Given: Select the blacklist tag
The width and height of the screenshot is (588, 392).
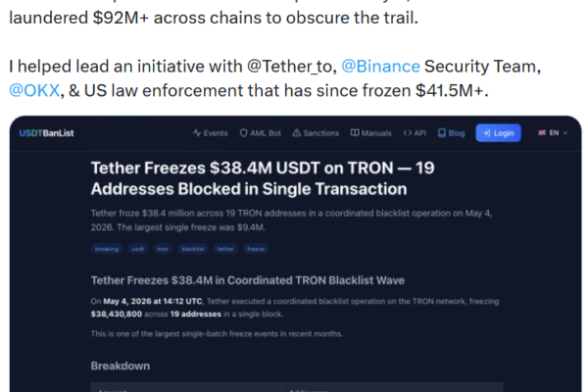Looking at the screenshot, I should tap(193, 249).
